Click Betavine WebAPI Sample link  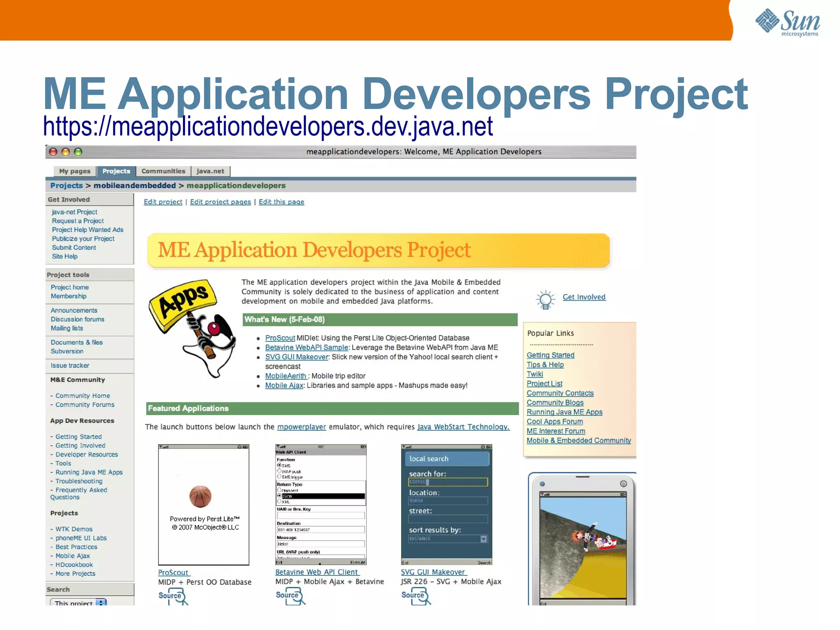(306, 347)
